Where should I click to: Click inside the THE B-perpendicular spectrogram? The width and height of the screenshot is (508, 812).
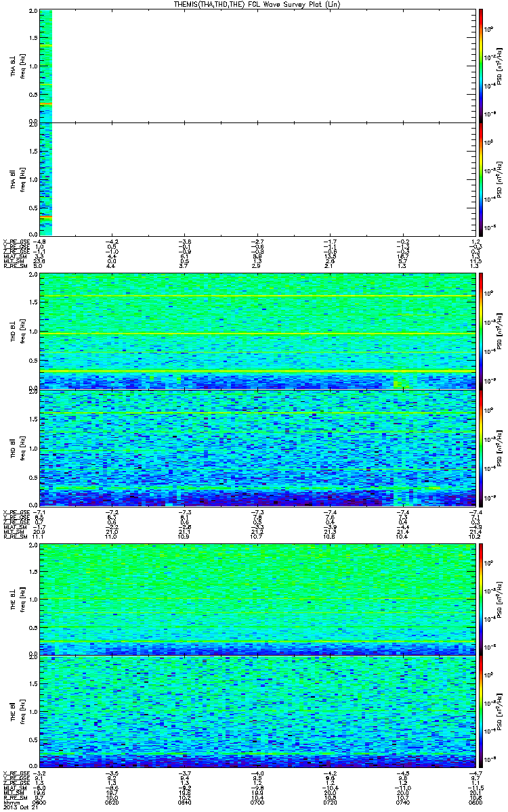[x=258, y=598]
